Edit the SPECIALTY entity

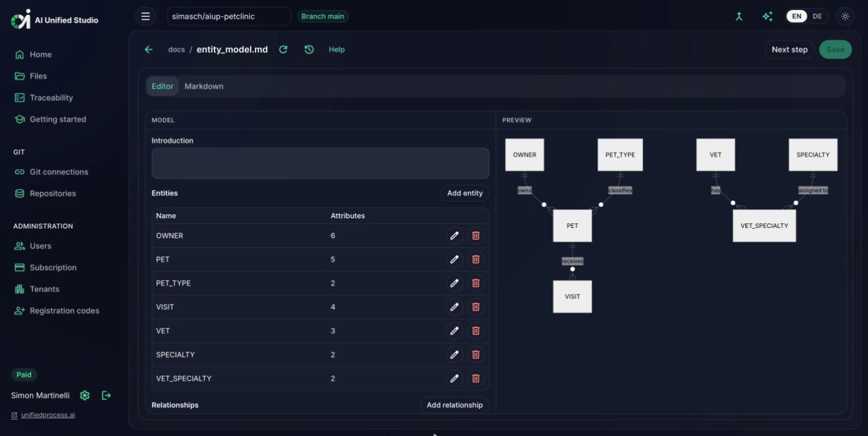(x=454, y=355)
